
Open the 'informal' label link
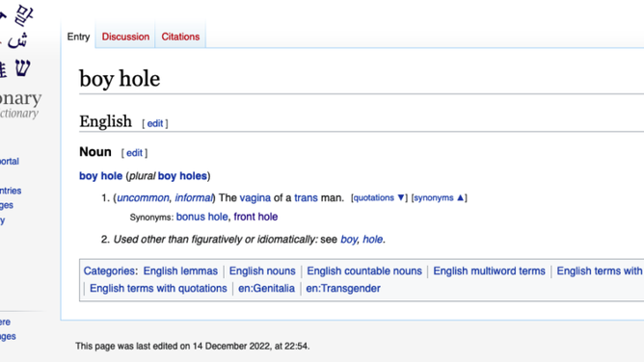click(x=194, y=197)
